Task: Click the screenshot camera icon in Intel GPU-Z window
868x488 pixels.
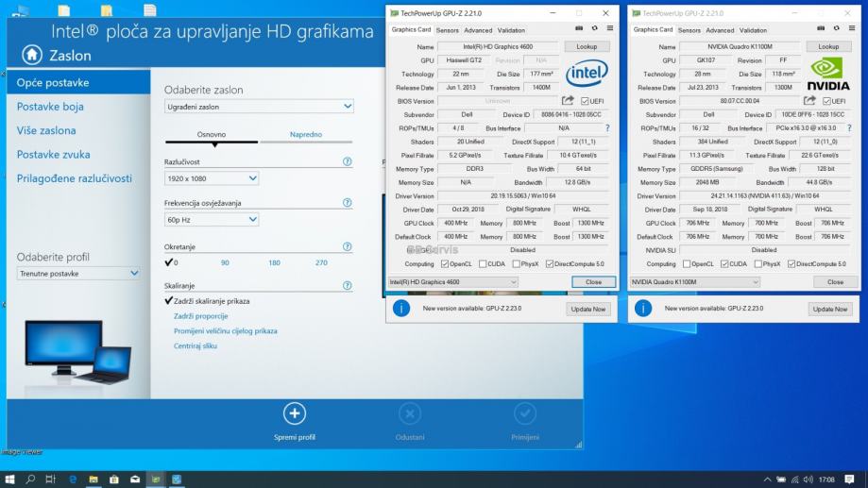Action: coord(581,30)
